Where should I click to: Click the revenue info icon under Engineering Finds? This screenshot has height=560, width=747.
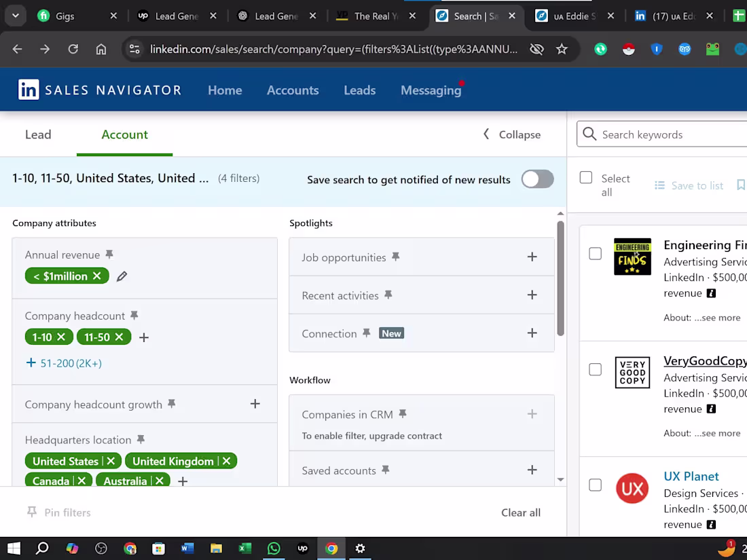point(711,293)
